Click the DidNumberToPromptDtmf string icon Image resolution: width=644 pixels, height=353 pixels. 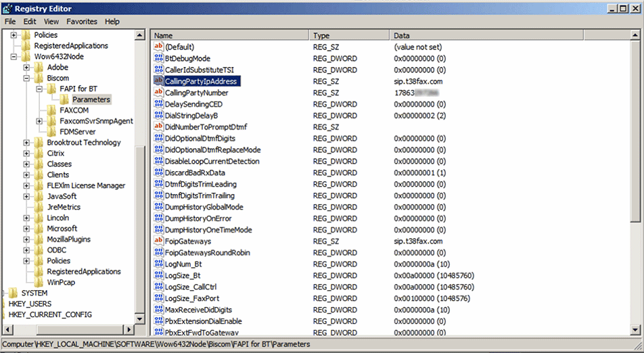coord(158,127)
